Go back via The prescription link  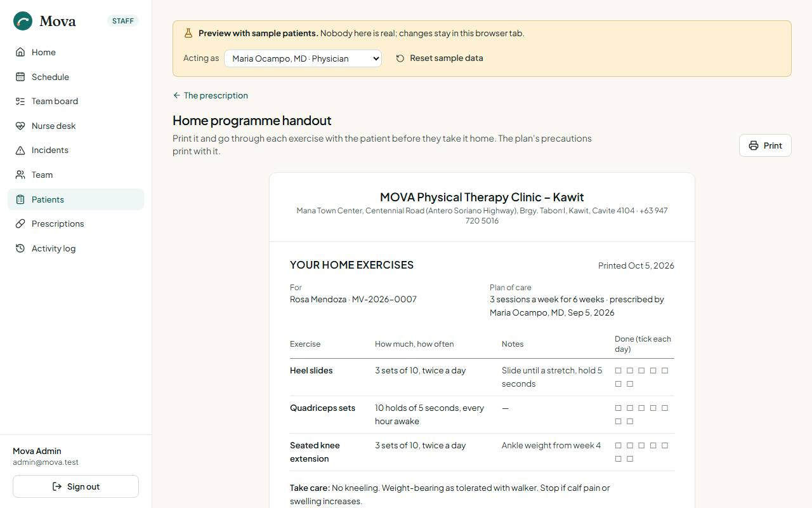point(211,95)
